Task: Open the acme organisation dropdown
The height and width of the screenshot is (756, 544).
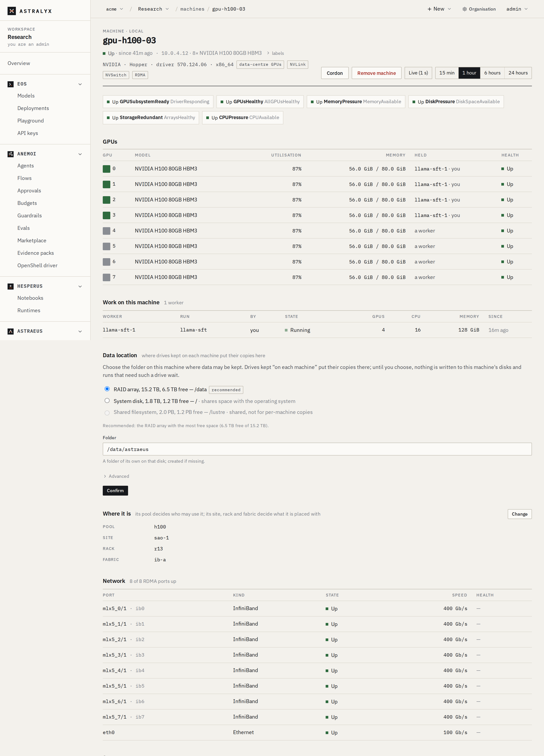Action: click(x=115, y=9)
